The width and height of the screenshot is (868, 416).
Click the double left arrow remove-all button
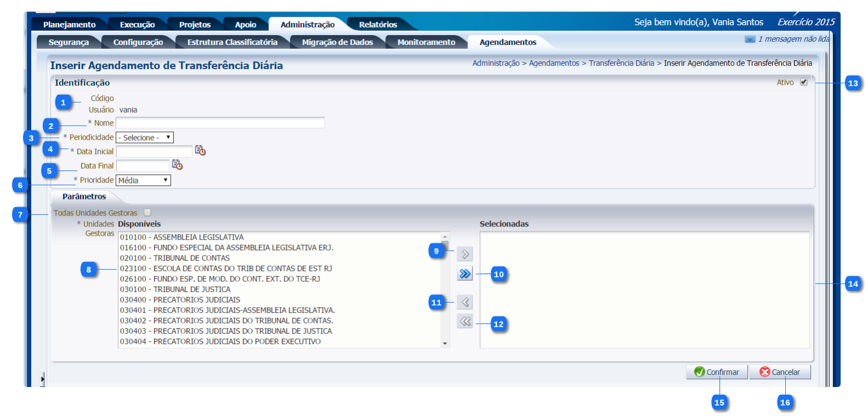(x=465, y=322)
